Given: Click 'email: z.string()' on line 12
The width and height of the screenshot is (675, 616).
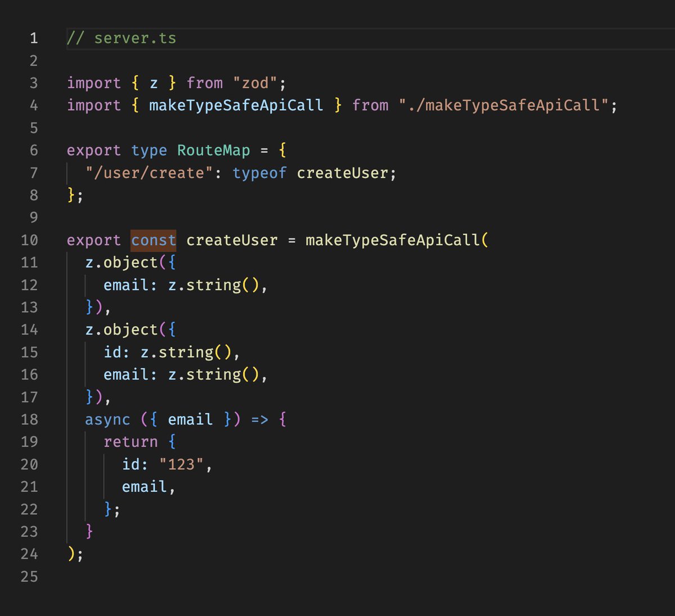Looking at the screenshot, I should pos(181,285).
